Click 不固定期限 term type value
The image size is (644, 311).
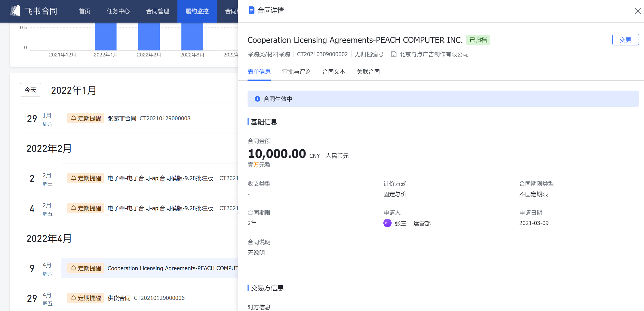click(x=534, y=194)
